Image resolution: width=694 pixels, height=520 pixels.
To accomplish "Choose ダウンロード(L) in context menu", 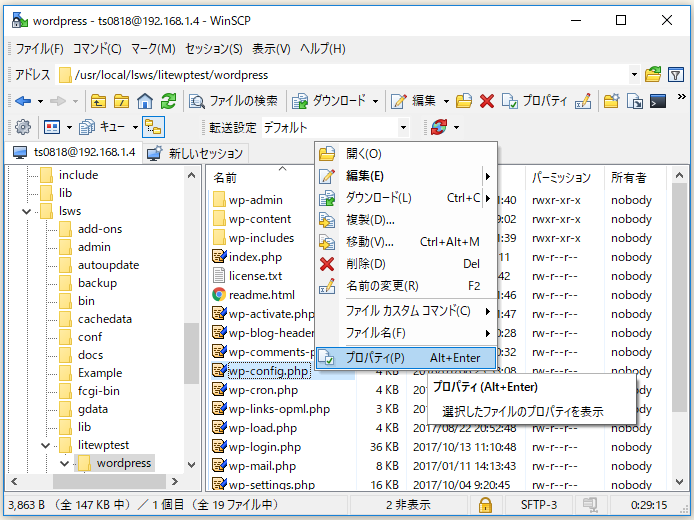I will (x=405, y=198).
